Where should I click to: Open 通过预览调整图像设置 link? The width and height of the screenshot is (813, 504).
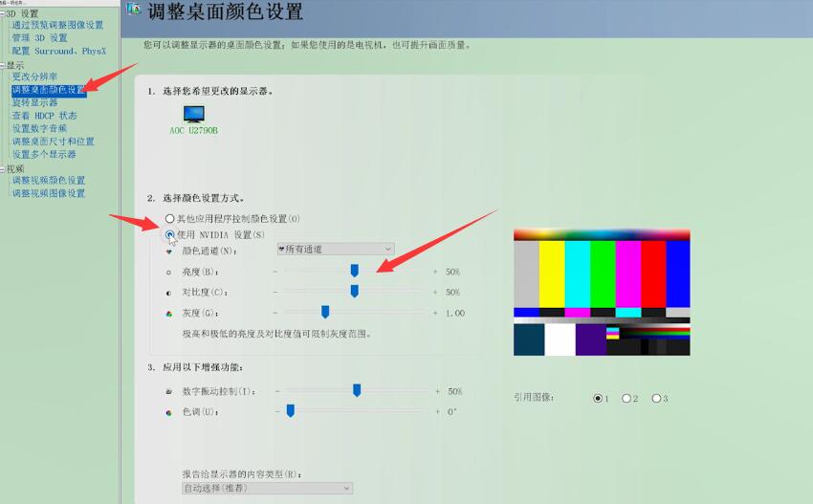click(57, 25)
